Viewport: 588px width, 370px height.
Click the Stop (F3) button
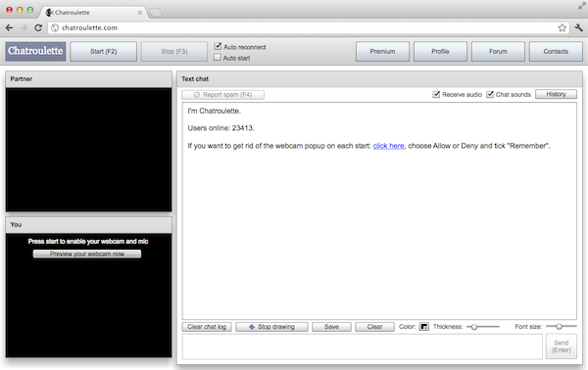coord(174,51)
